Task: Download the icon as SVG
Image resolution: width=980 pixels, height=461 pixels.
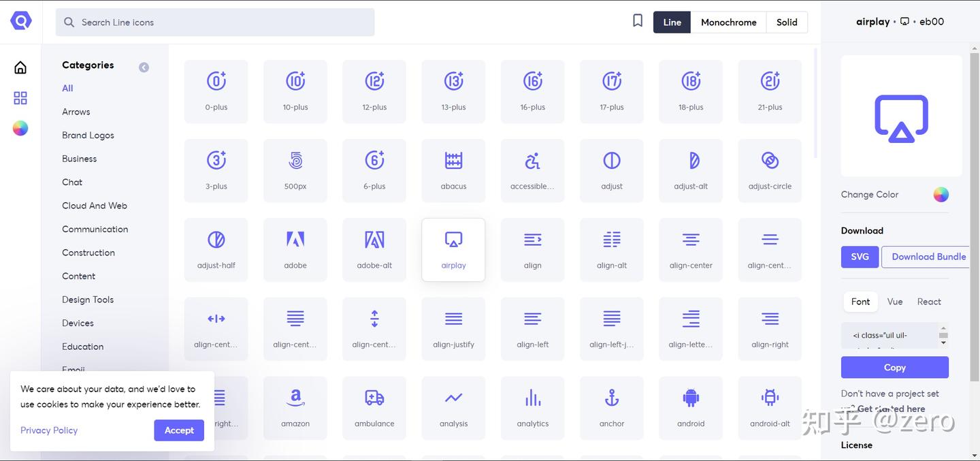Action: (860, 257)
